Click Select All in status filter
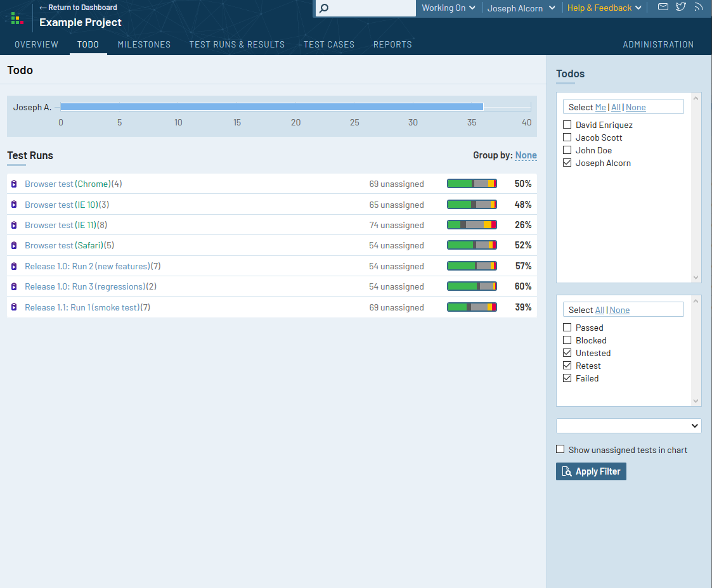Image resolution: width=712 pixels, height=588 pixels. 600,310
